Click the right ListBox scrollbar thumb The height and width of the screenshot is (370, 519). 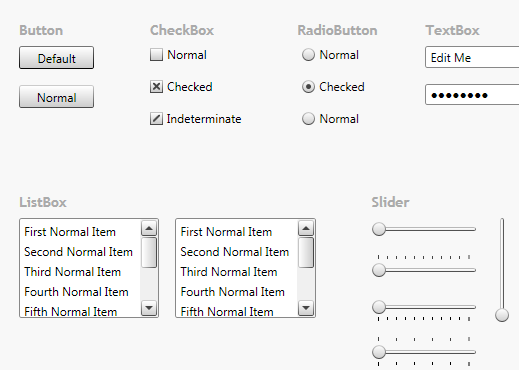(306, 252)
